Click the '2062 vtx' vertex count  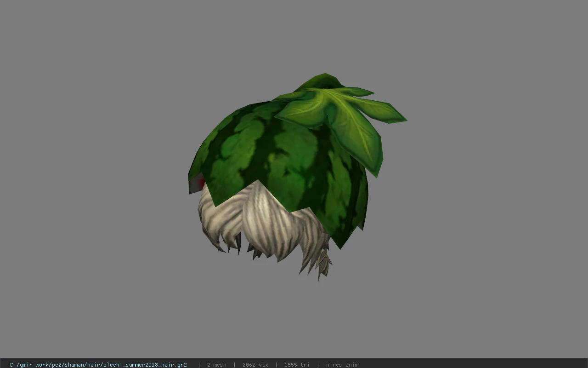[x=255, y=365]
